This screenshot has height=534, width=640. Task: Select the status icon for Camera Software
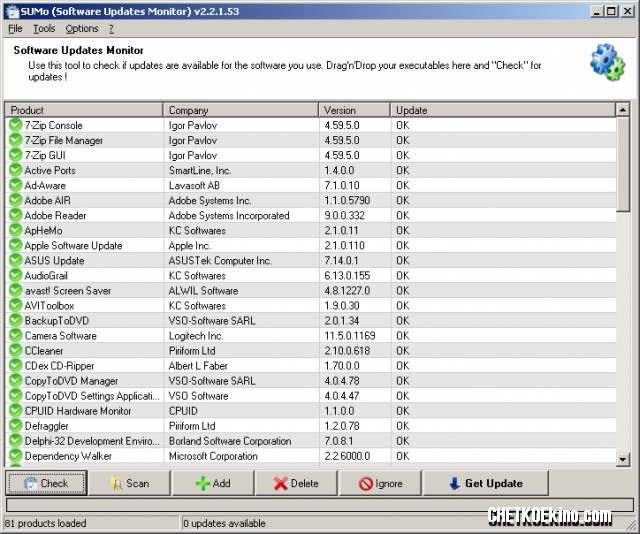(x=16, y=336)
